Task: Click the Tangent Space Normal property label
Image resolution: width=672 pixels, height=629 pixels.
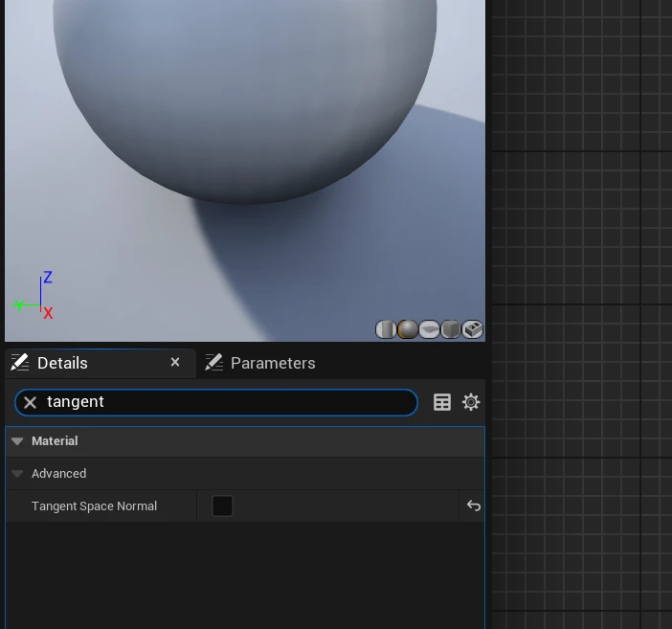Action: [x=94, y=506]
